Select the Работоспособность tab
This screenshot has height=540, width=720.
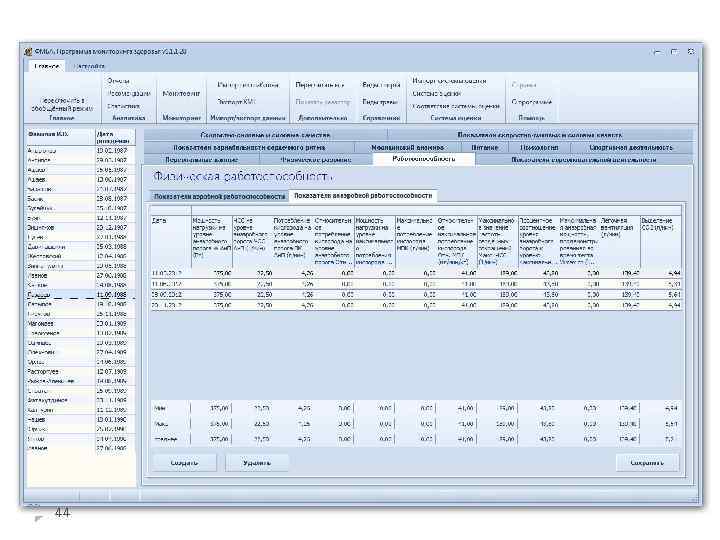point(424,159)
